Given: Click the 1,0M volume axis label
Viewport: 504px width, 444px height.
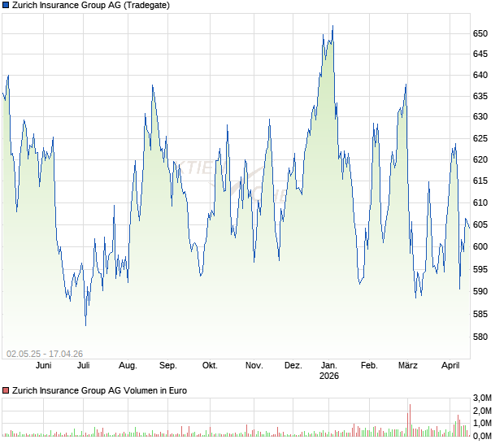Looking at the screenshot, I should pos(482,423).
